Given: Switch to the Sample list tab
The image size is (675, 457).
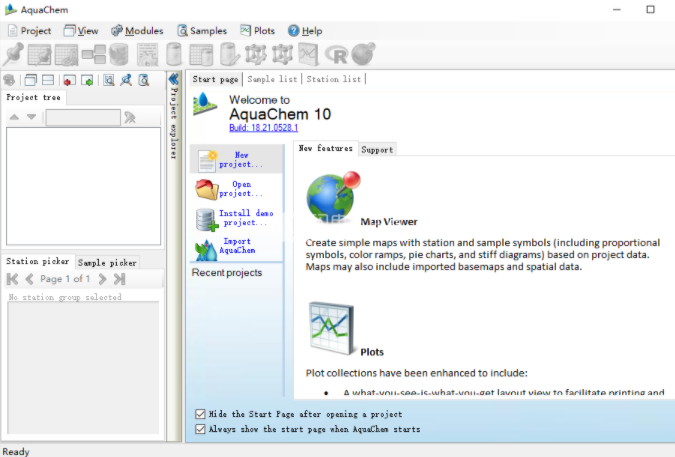Looking at the screenshot, I should [x=272, y=79].
